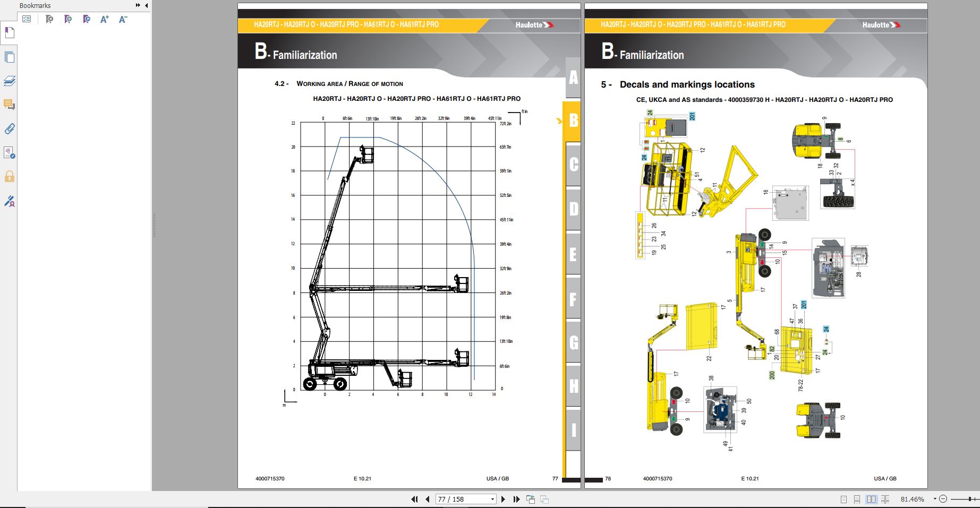The height and width of the screenshot is (508, 980).
Task: Switch to single page view
Action: [843, 499]
